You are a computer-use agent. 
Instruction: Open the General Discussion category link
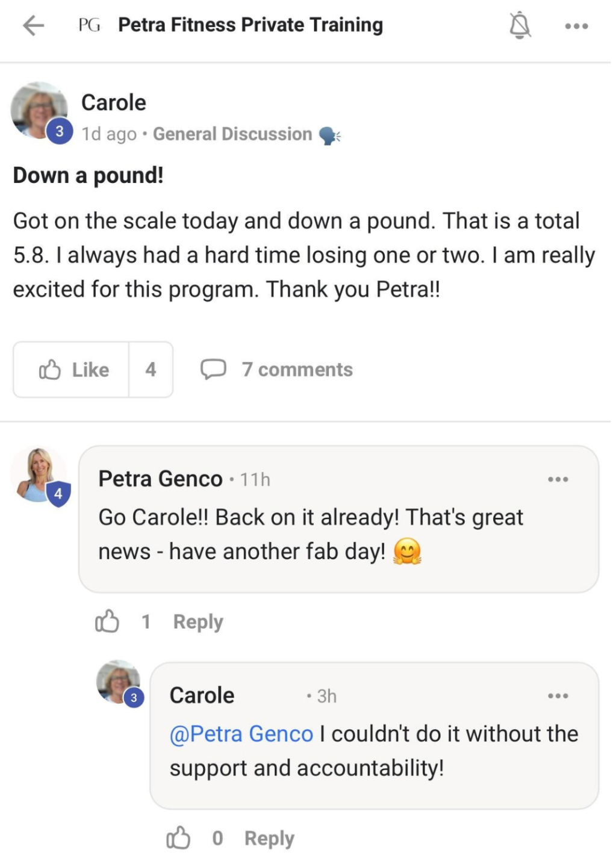(x=232, y=134)
